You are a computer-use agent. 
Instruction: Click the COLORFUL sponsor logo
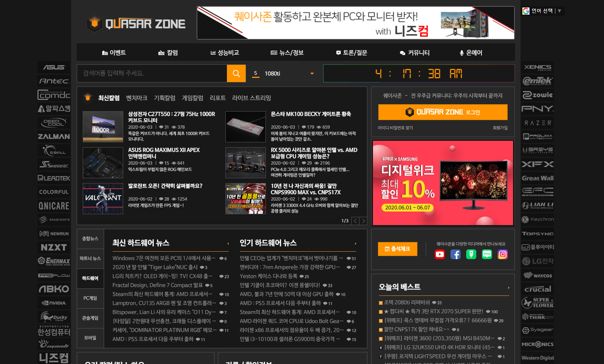54,192
